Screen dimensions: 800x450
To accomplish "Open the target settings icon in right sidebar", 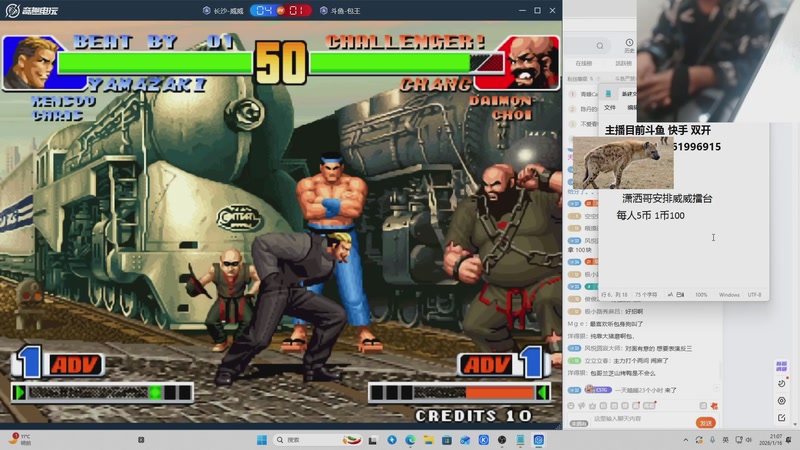I will point(782,401).
